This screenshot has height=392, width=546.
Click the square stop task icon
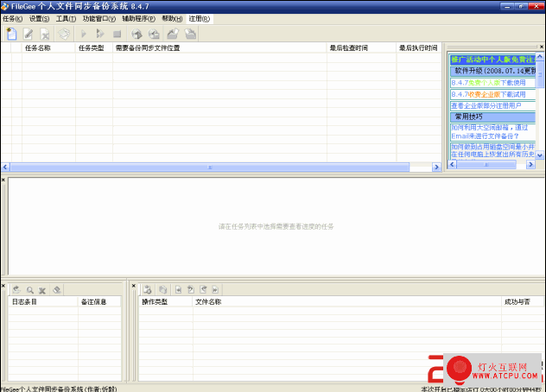pyautogui.click(x=117, y=34)
